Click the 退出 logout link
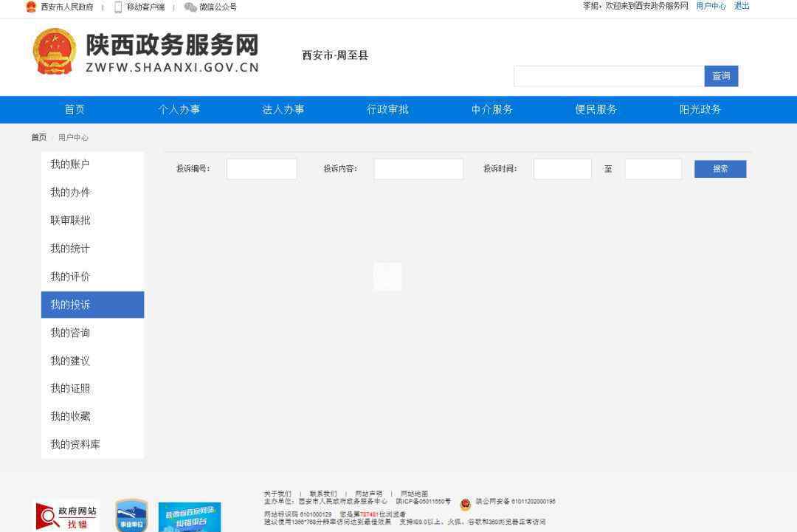 [741, 6]
